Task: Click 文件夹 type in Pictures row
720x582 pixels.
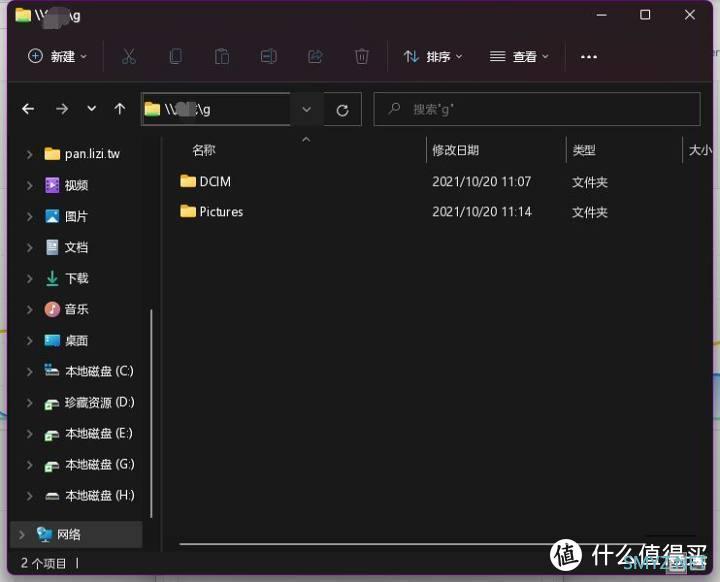Action: click(590, 212)
